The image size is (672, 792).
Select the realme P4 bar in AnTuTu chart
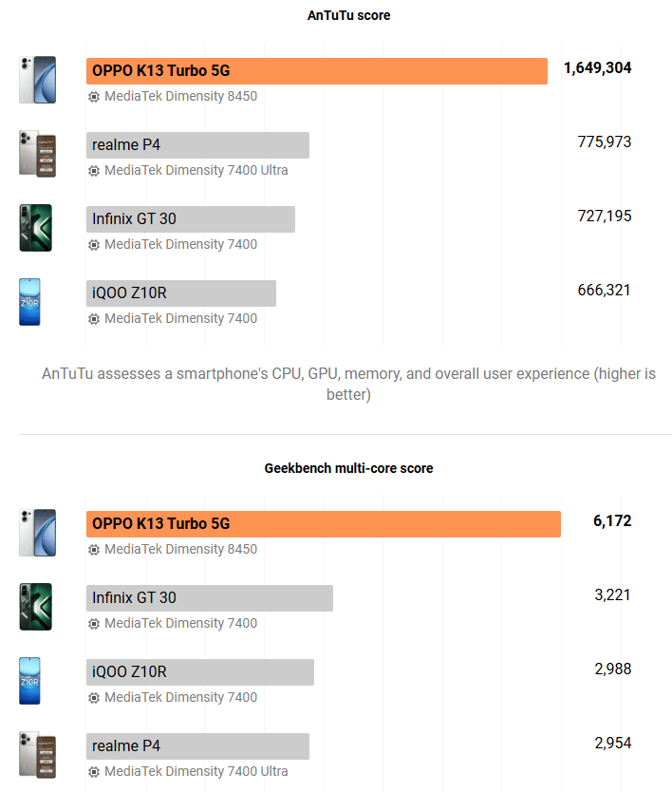(x=197, y=145)
